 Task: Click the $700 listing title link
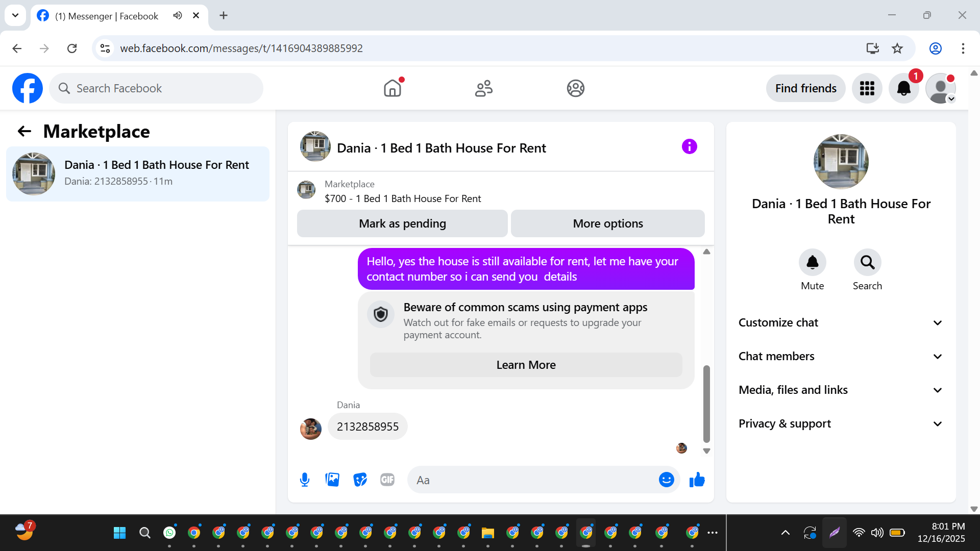tap(403, 198)
